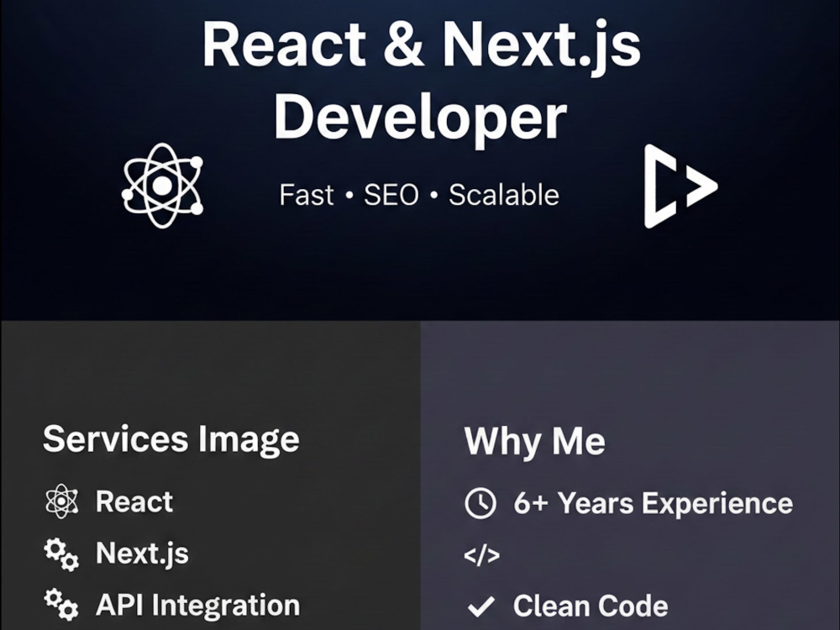Click the '6+ Years Experience' text

653,503
